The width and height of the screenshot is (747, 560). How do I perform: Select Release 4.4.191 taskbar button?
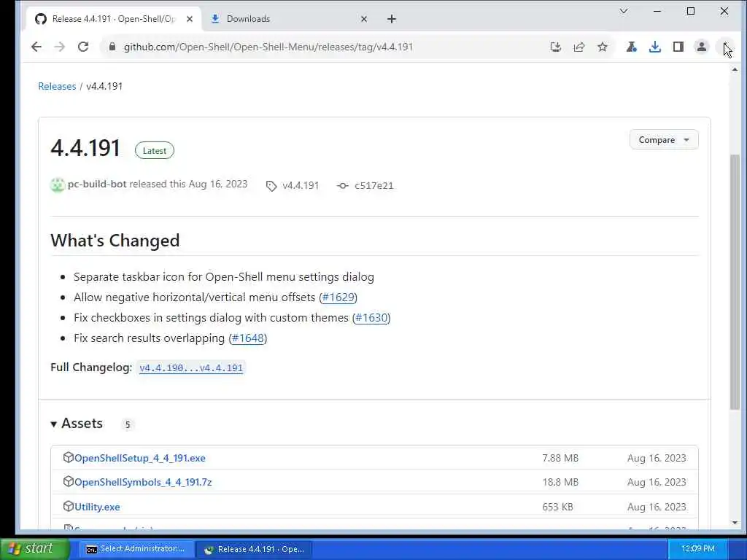[254, 549]
